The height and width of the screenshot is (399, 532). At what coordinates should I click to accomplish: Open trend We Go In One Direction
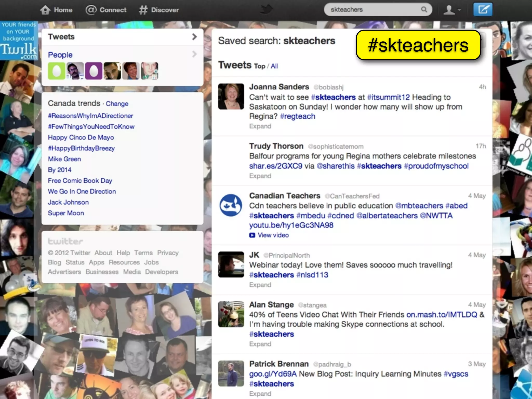coord(82,191)
